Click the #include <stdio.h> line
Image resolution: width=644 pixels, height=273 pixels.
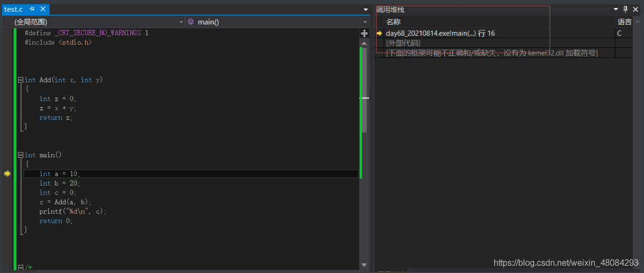tap(58, 42)
